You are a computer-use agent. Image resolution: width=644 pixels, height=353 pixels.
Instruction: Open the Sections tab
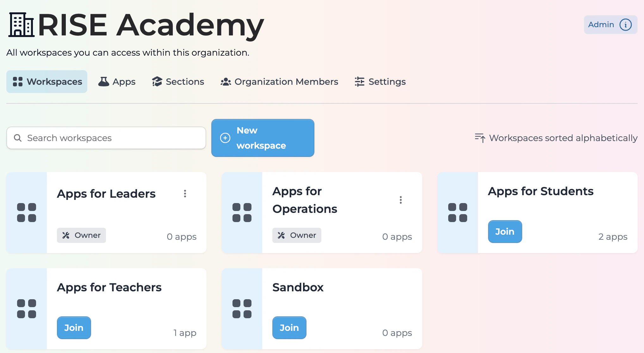coord(178,82)
